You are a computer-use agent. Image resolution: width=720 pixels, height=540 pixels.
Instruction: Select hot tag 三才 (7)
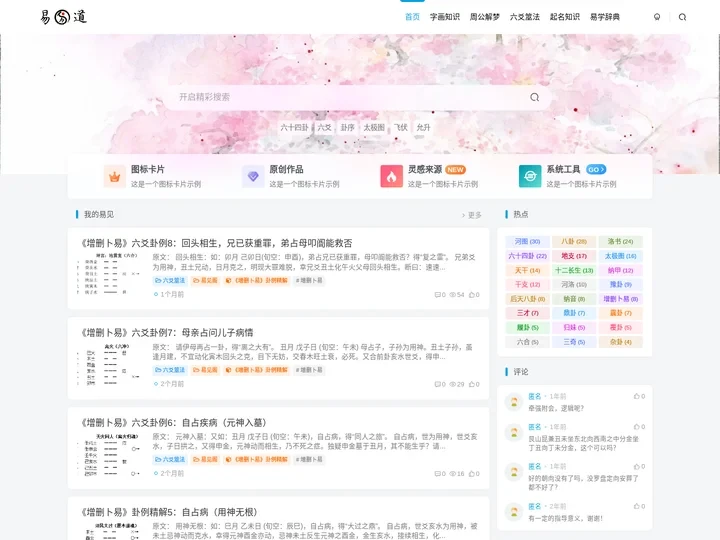(x=527, y=313)
